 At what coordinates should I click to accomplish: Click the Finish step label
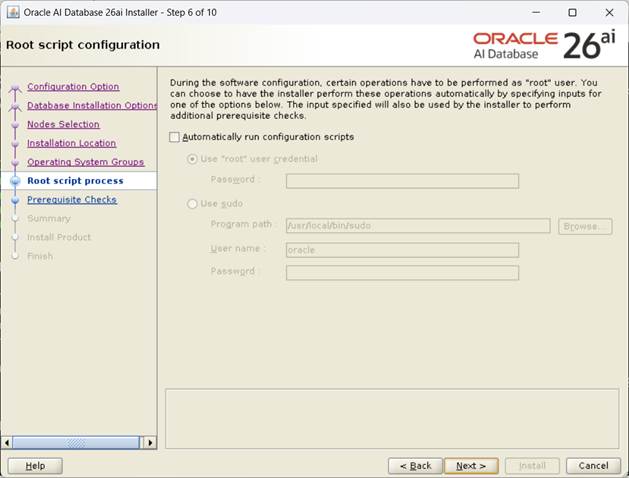(40, 256)
